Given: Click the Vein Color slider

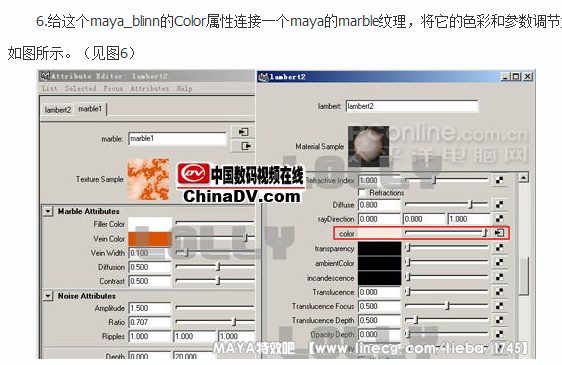Looking at the screenshot, I should pos(215,237).
